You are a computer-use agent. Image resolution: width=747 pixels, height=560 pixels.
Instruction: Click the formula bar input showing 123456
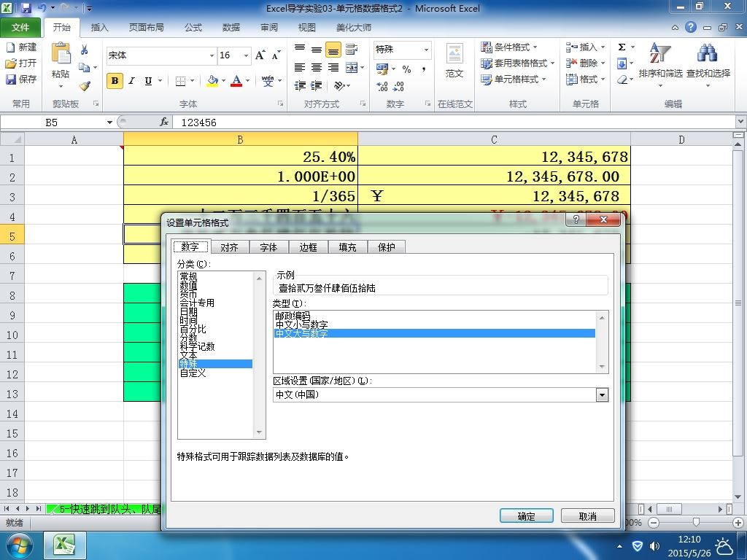(x=455, y=122)
